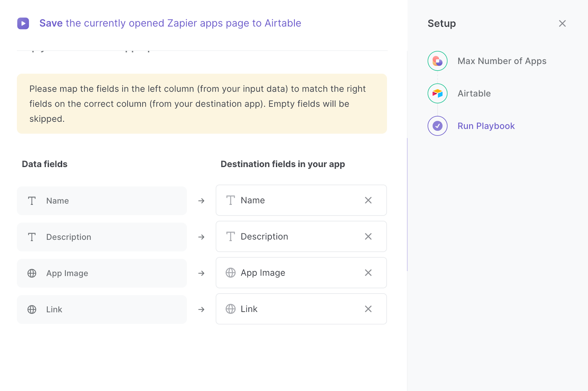
Task: Select the Run Playbook checkmark icon
Action: (x=437, y=126)
